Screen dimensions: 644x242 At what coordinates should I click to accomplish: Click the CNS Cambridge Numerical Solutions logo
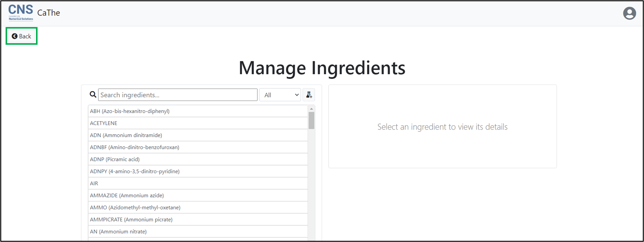point(21,13)
